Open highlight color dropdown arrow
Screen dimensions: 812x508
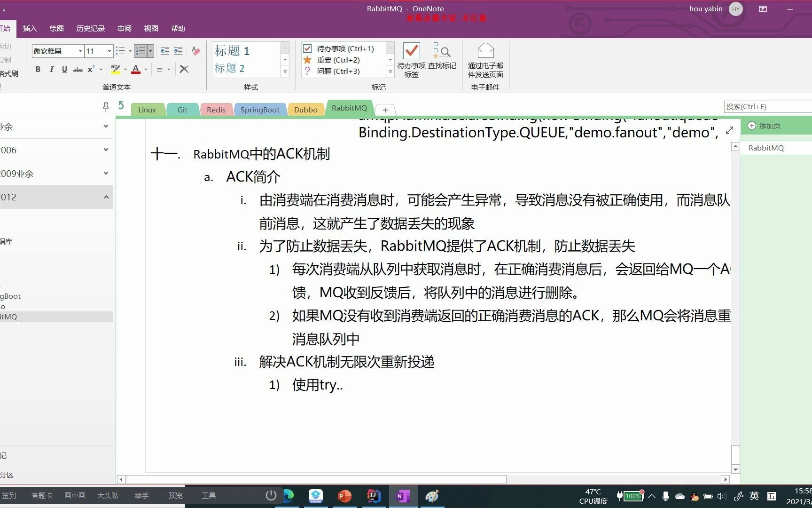coord(125,70)
